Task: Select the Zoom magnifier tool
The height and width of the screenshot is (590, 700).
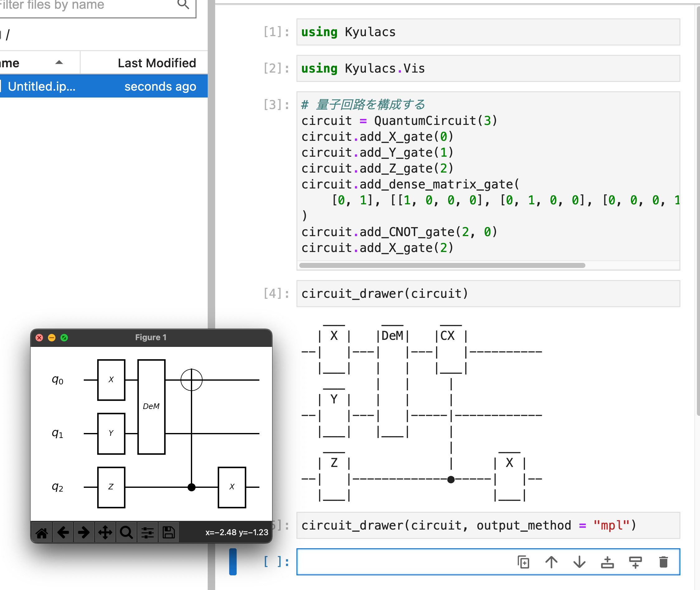Action: click(126, 532)
